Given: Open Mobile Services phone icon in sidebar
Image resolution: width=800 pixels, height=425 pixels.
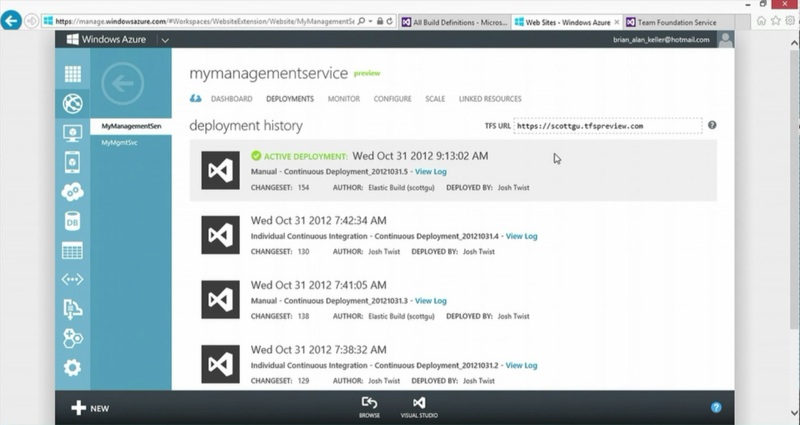Looking at the screenshot, I should point(72,162).
